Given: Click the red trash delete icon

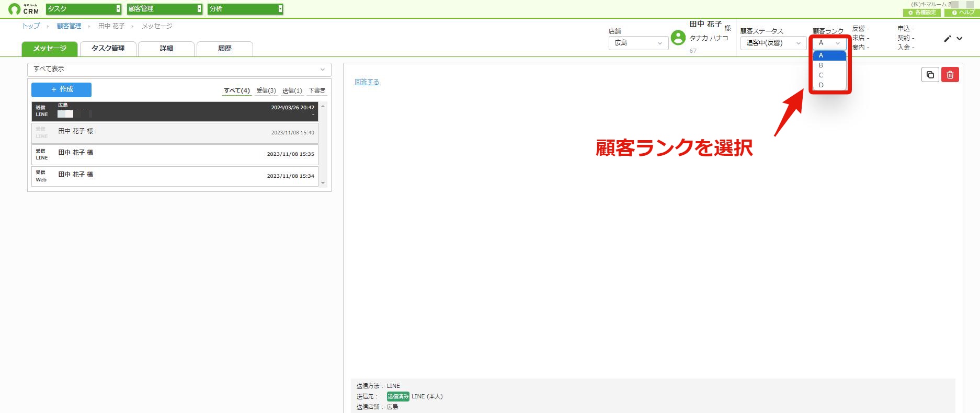Looking at the screenshot, I should tap(950, 75).
